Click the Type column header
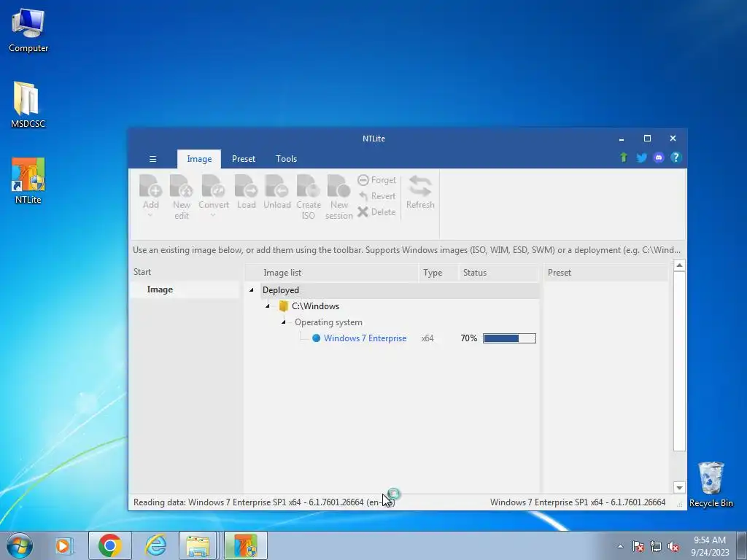This screenshot has height=560, width=747. [438, 273]
